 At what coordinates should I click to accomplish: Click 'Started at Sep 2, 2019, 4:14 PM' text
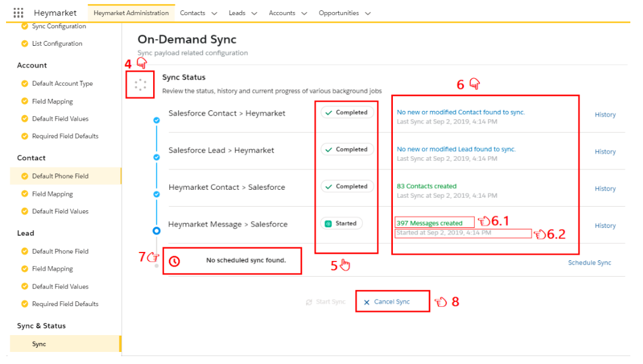point(444,233)
